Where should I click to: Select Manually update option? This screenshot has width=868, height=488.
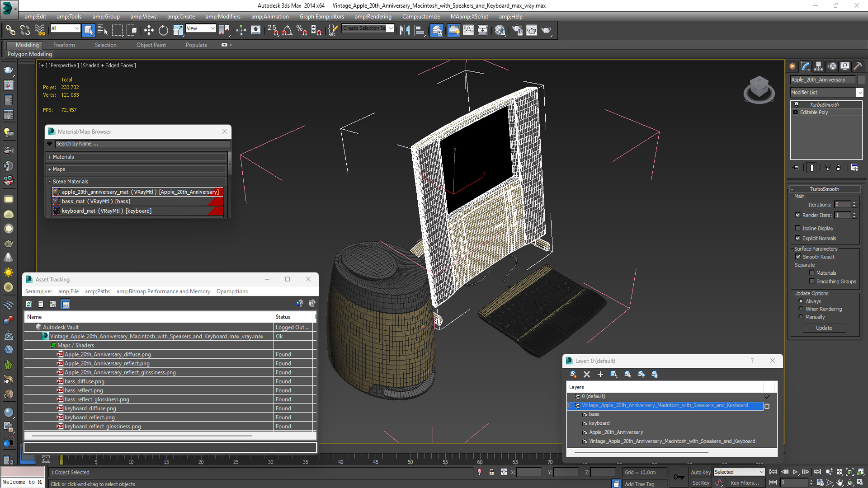[x=801, y=317]
